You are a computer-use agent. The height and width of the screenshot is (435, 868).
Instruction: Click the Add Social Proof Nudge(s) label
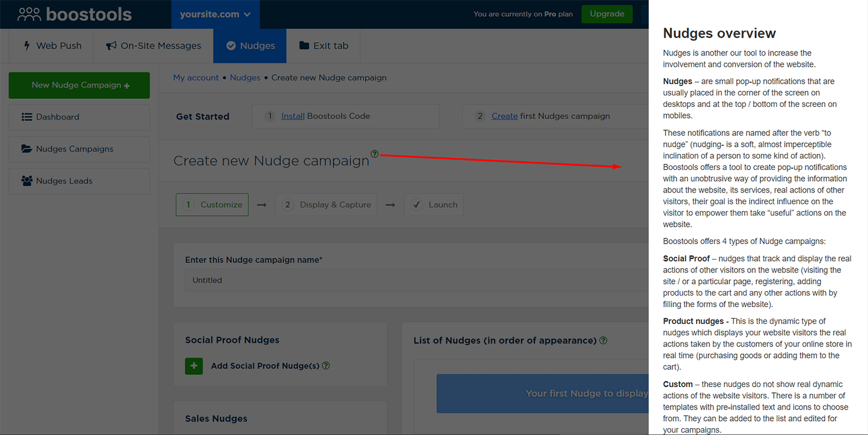pos(265,366)
